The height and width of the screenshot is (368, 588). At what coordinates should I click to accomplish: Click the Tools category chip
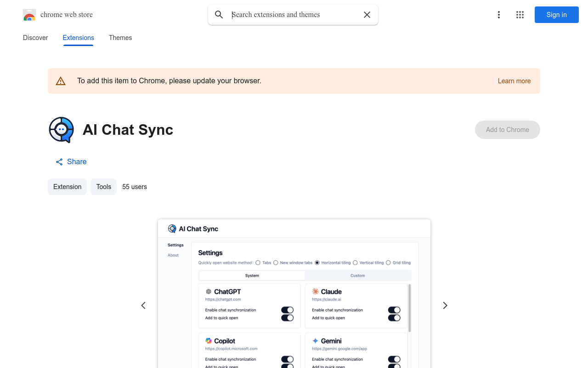(x=103, y=187)
